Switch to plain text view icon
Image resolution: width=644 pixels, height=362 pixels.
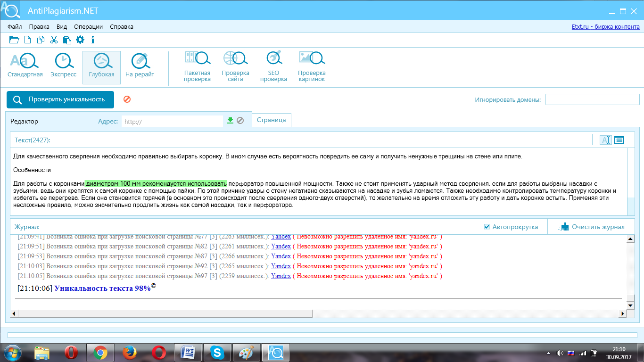pyautogui.click(x=605, y=140)
